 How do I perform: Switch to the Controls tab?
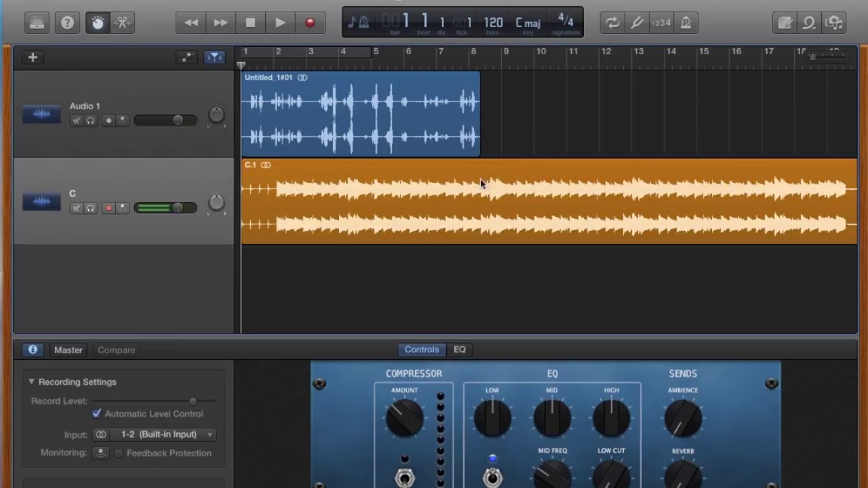click(x=422, y=350)
